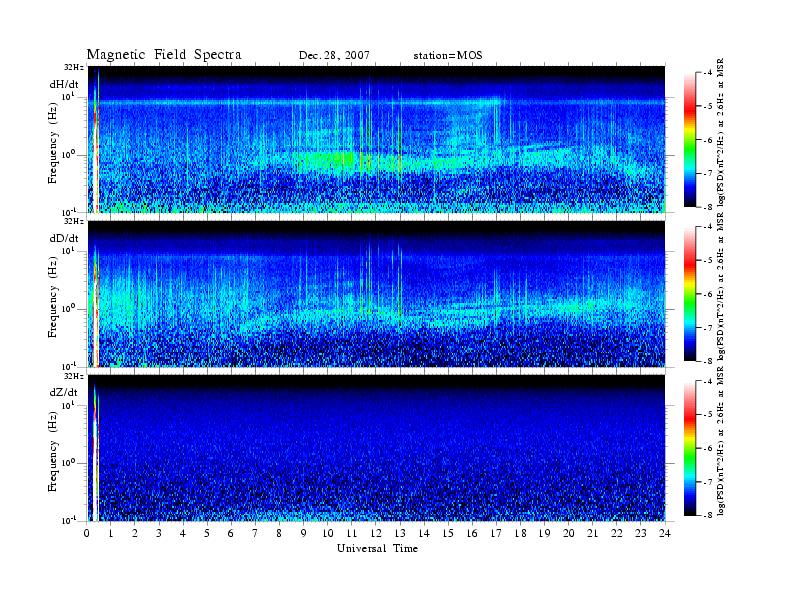The image size is (792, 612).
Task: Select the dD/dt panel label
Action: click(x=64, y=238)
